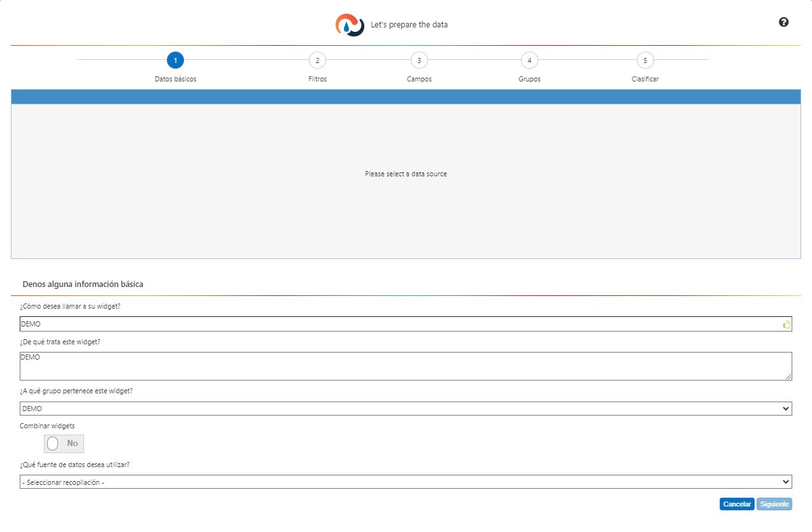The image size is (812, 532).
Task: Open the Seleccionar recopilación data source dropdown
Action: (x=406, y=482)
